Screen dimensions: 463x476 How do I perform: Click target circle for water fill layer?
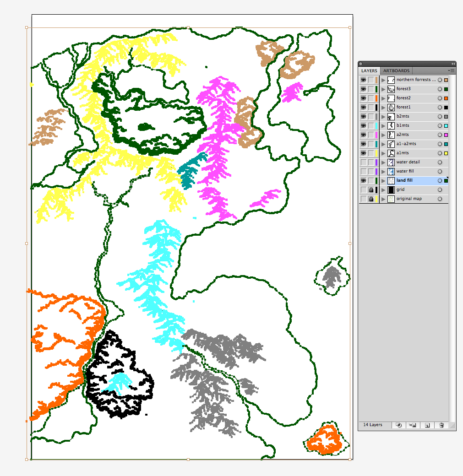coord(440,171)
